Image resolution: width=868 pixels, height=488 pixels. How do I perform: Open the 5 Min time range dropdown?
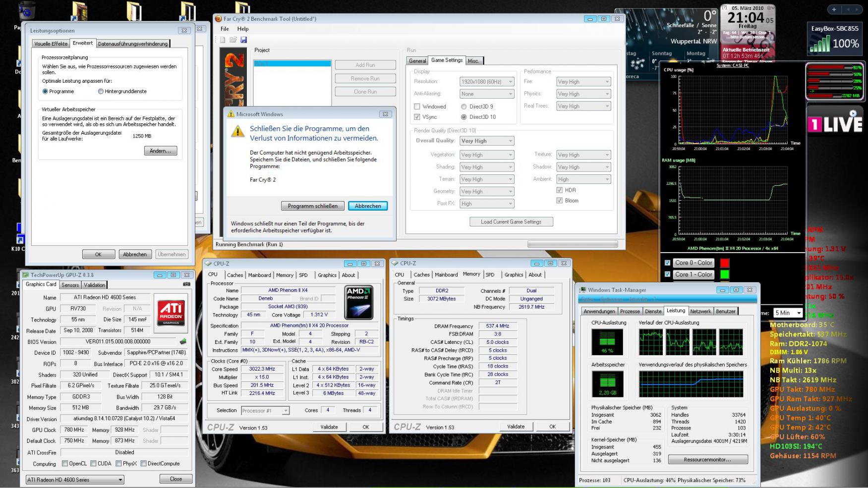click(788, 313)
